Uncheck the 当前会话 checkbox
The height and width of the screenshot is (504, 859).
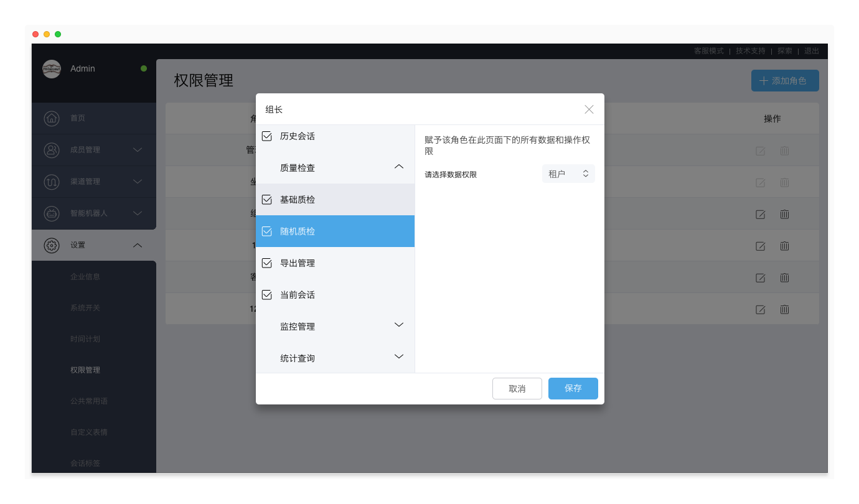pyautogui.click(x=267, y=295)
